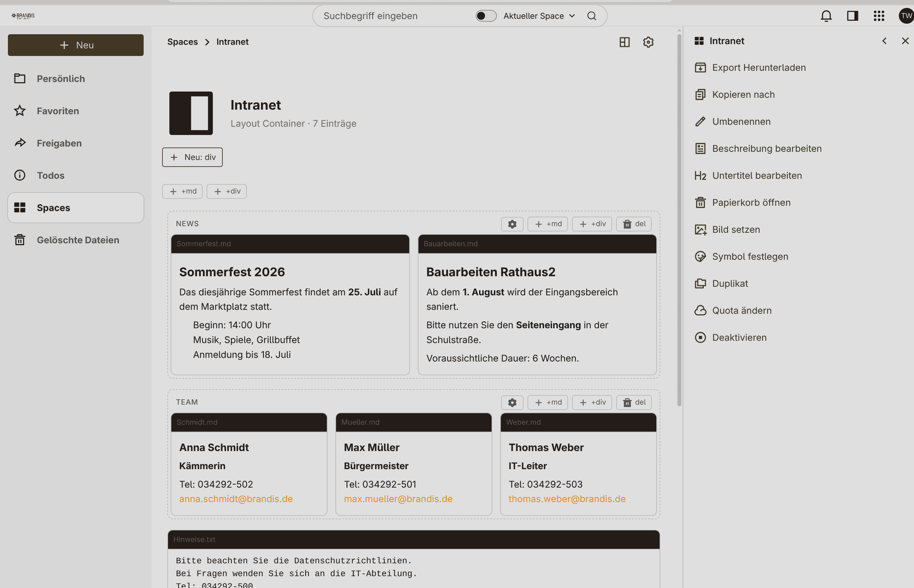
Task: Focus the Suchbegriff eingeben search field
Action: pos(393,16)
